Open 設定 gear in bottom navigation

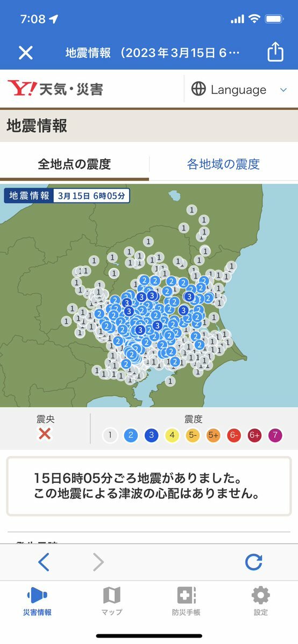pyautogui.click(x=260, y=601)
